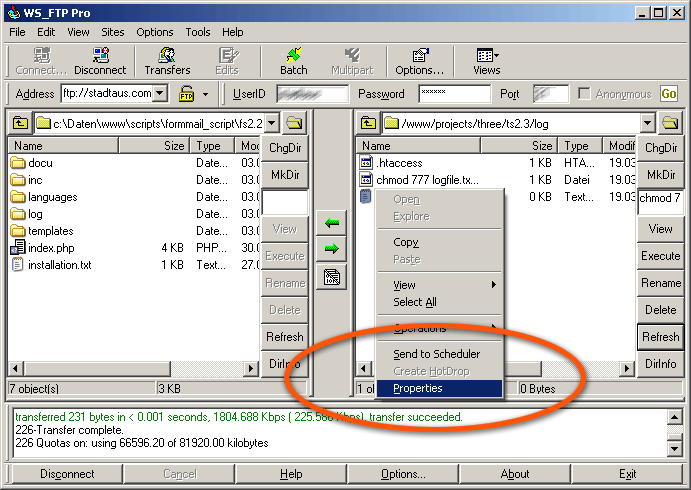Screen dimensions: 691x490
Task: Click remote pane View button
Action: coord(661,229)
